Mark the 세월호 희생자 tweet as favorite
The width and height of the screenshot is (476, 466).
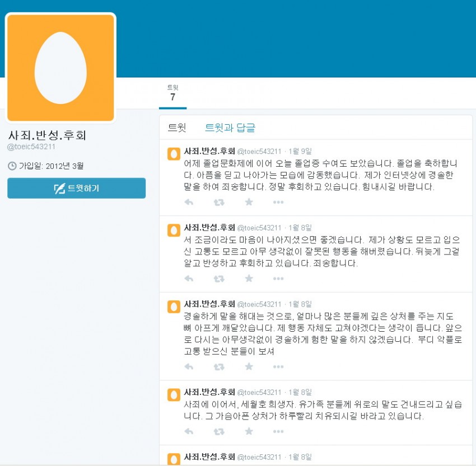[249, 431]
